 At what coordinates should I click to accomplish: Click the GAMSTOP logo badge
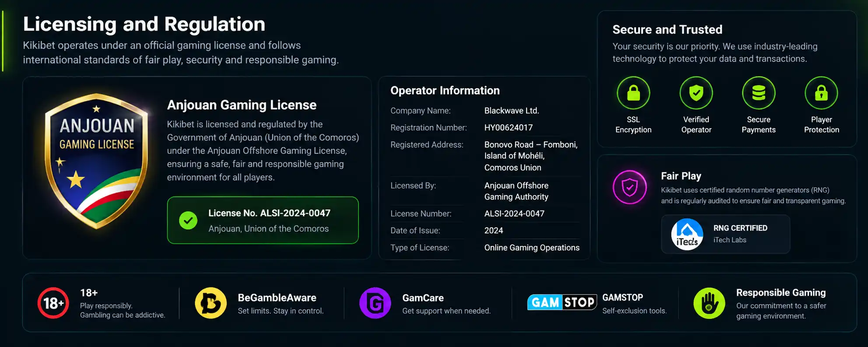click(x=562, y=302)
